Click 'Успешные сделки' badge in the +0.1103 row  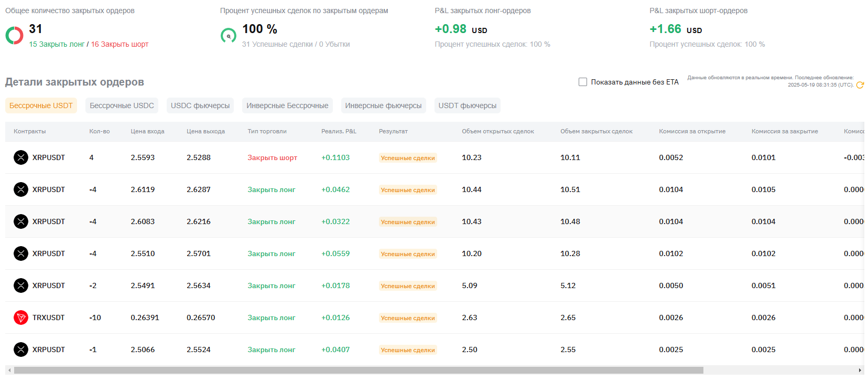click(408, 158)
